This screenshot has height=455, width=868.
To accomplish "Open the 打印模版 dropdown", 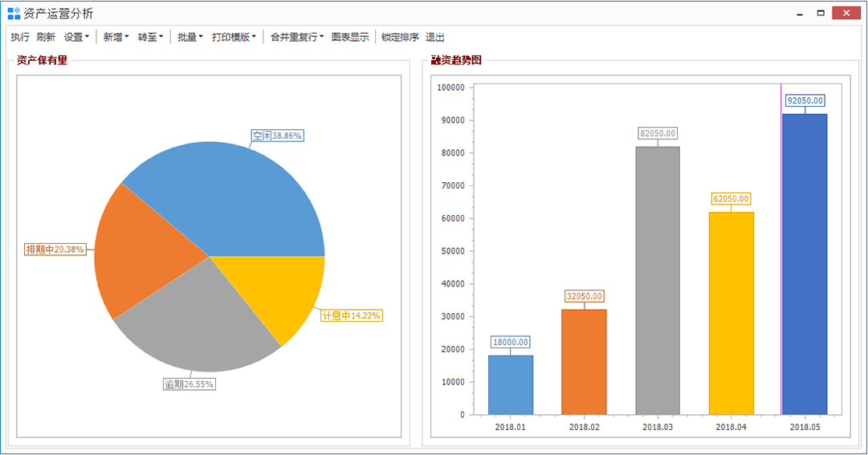I will tap(234, 37).
